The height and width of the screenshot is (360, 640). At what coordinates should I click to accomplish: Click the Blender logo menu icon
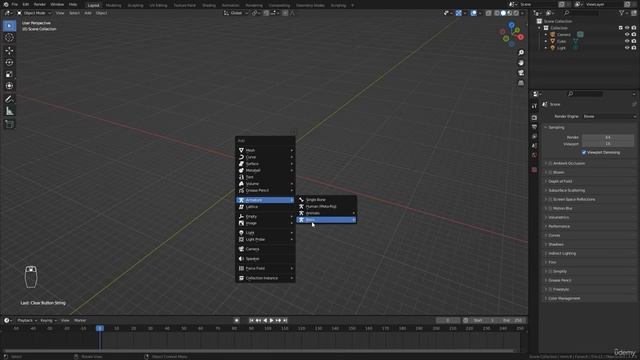pos(6,4)
